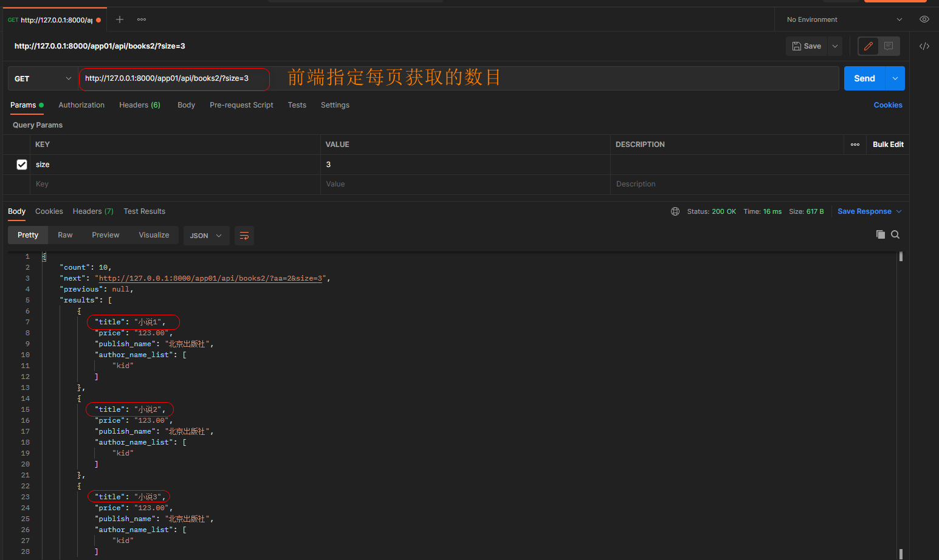
Task: Follow the next page URL link in response
Action: [x=210, y=278]
